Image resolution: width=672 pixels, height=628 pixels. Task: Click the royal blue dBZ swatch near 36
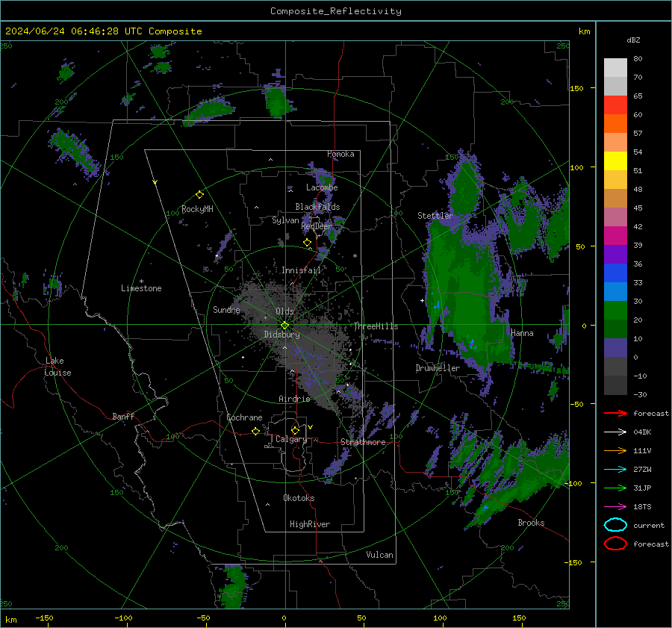pyautogui.click(x=615, y=273)
